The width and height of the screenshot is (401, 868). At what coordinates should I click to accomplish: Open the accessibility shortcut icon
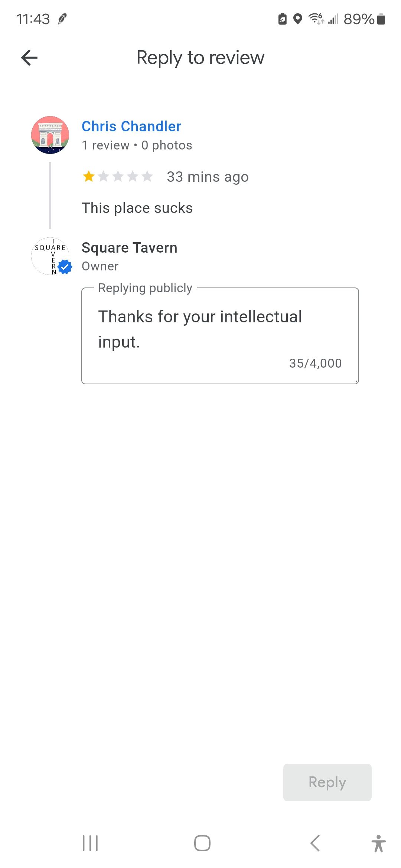[378, 843]
